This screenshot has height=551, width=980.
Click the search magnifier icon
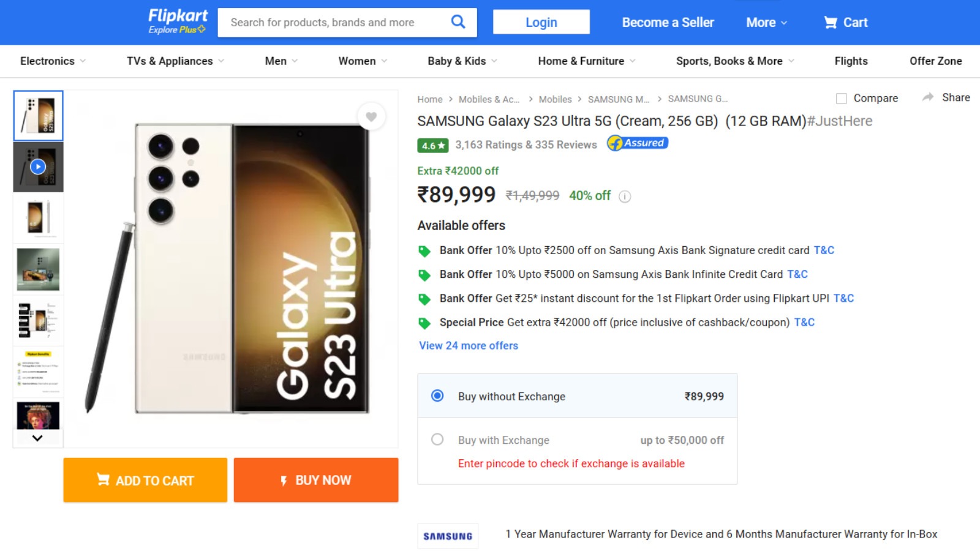coord(458,22)
